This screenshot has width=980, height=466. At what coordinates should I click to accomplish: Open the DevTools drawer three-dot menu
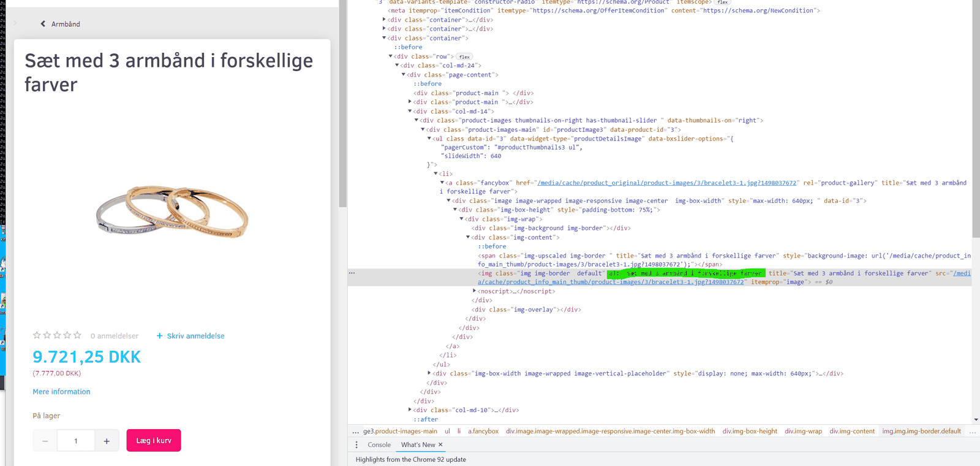(x=356, y=445)
